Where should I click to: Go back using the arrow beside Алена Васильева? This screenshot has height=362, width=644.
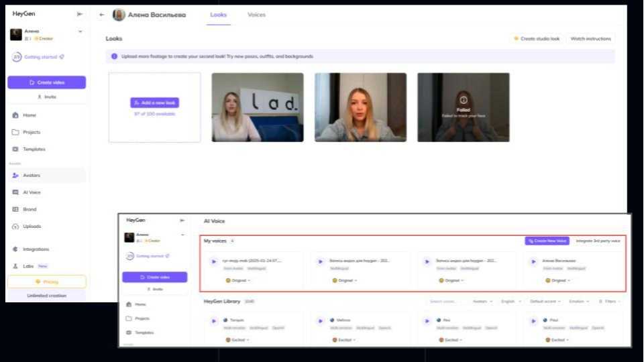click(x=102, y=15)
